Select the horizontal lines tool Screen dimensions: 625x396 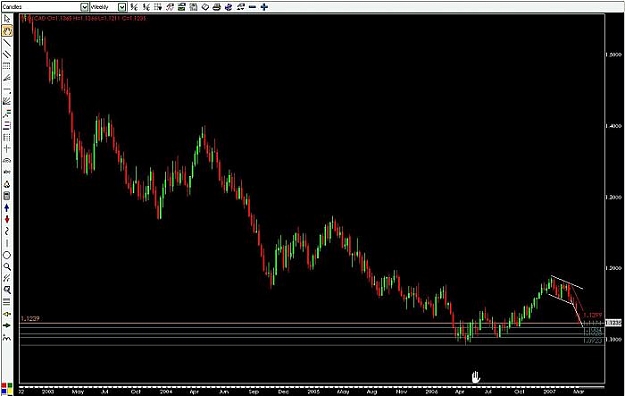(x=7, y=302)
